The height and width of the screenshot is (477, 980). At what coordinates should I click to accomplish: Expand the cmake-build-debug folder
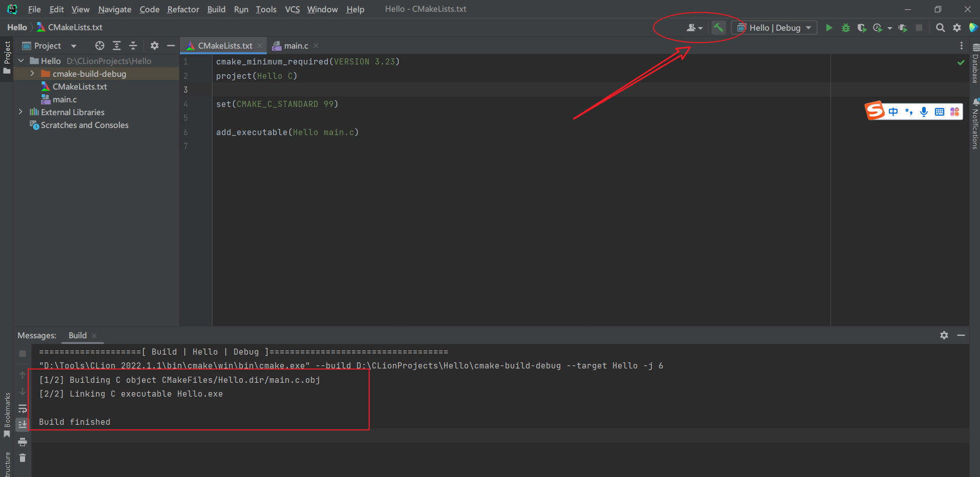[x=32, y=74]
